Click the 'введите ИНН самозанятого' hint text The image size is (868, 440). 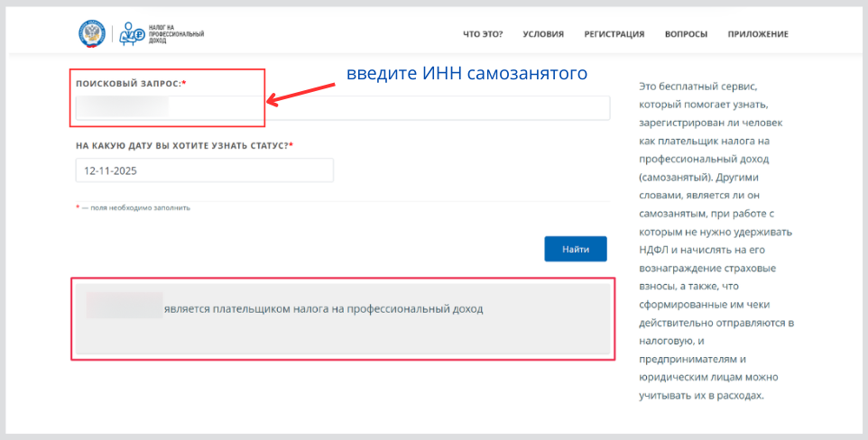tap(466, 73)
